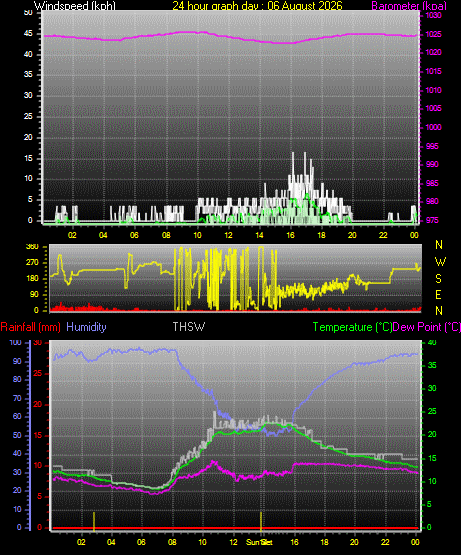461x555 pixels.
Task: Click the Humidity legend label
Action: coord(86,327)
